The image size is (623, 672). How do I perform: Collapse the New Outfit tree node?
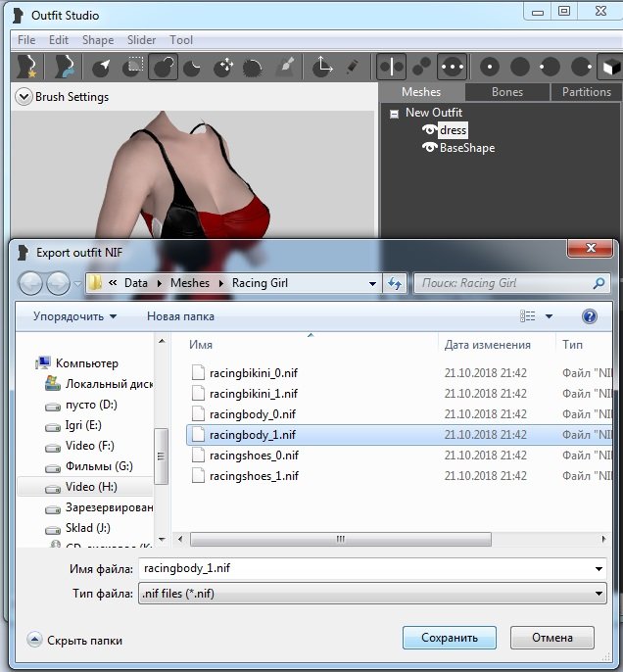(394, 113)
